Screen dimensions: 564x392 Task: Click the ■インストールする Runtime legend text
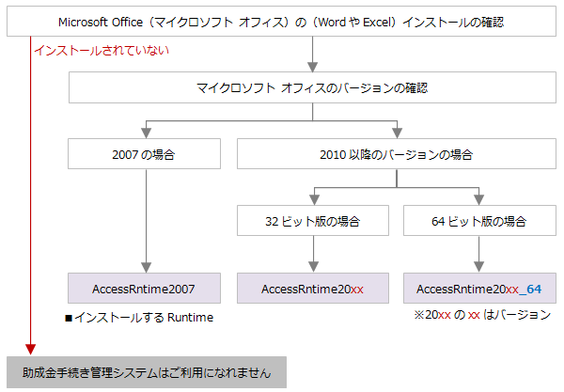[139, 318]
